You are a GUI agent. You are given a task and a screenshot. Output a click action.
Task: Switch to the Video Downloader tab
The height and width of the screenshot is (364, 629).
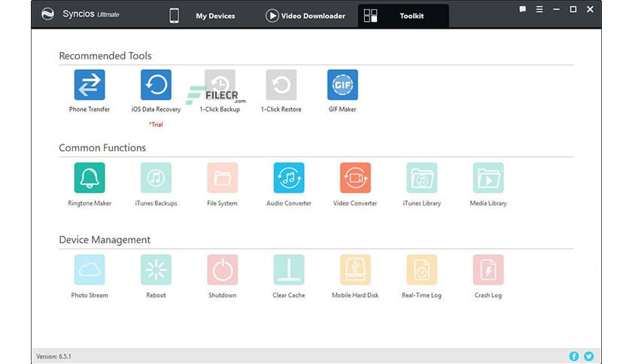(x=305, y=16)
